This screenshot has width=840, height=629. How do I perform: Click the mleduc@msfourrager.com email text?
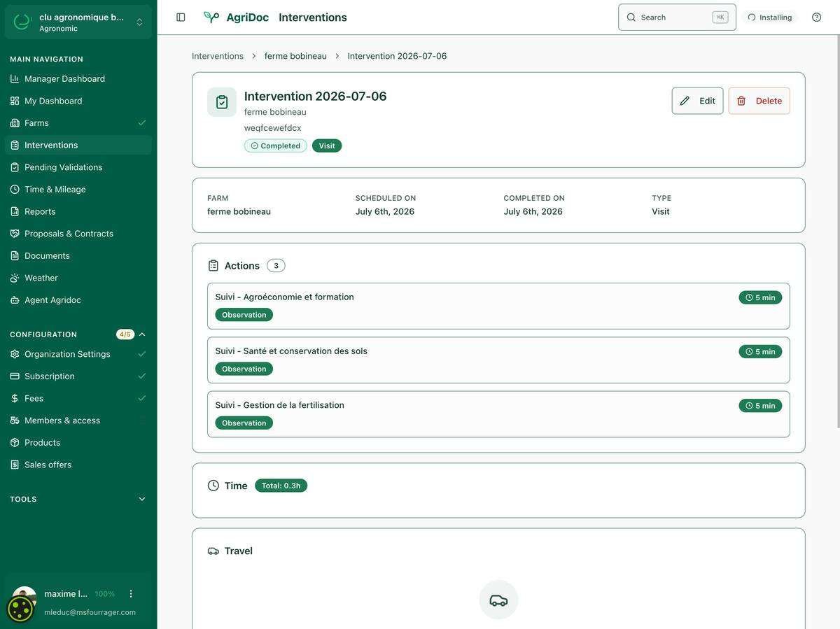point(90,612)
